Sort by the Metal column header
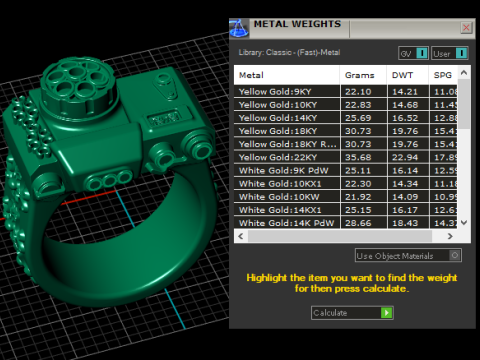480x360 pixels. pos(287,75)
